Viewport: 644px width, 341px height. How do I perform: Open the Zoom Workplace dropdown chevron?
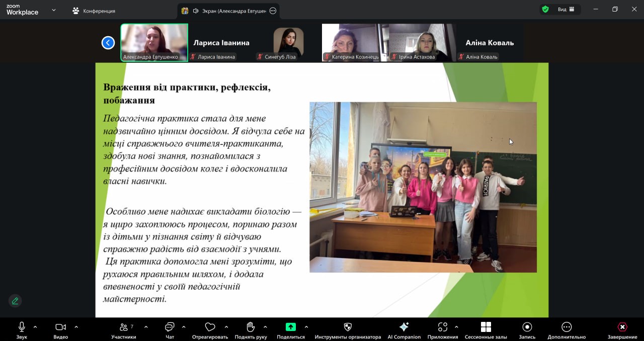pos(54,10)
